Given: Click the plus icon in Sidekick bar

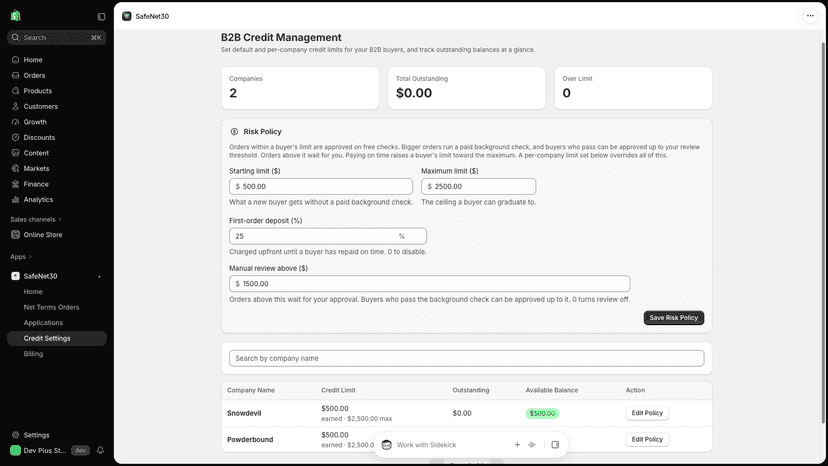Looking at the screenshot, I should point(517,445).
